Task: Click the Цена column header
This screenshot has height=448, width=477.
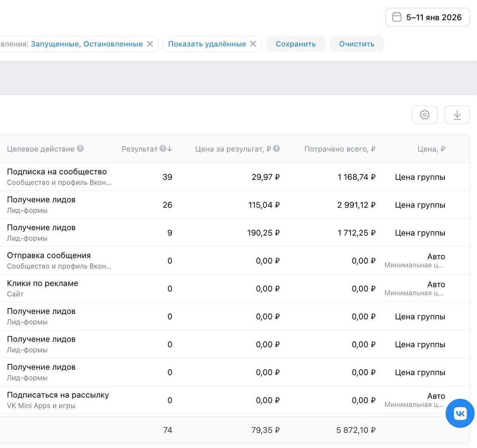Action: click(x=431, y=149)
